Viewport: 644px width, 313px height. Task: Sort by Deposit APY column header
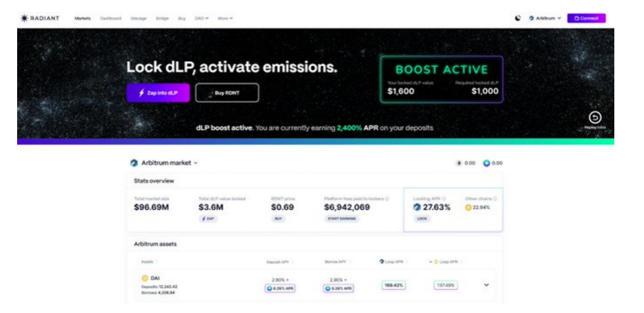pos(279,261)
